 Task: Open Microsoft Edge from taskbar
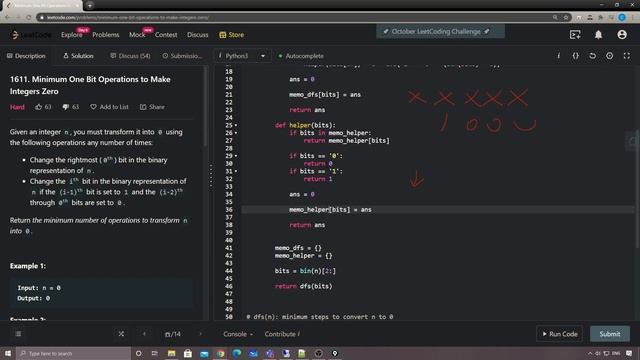pyautogui.click(x=237, y=353)
